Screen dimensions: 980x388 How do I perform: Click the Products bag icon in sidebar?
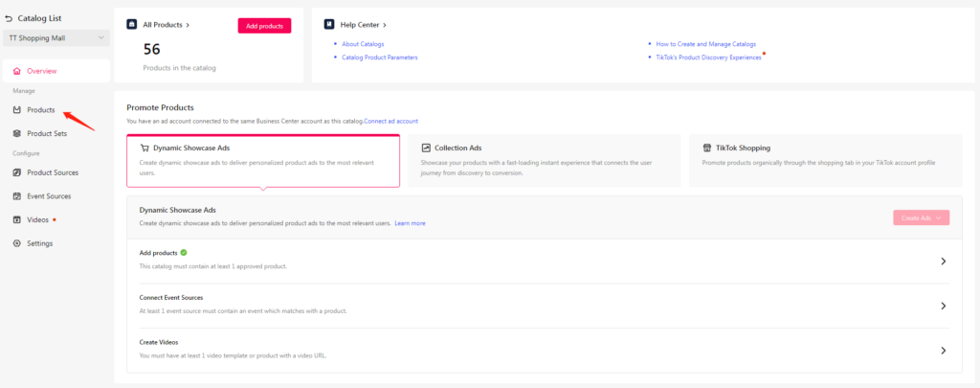pyautogui.click(x=17, y=110)
